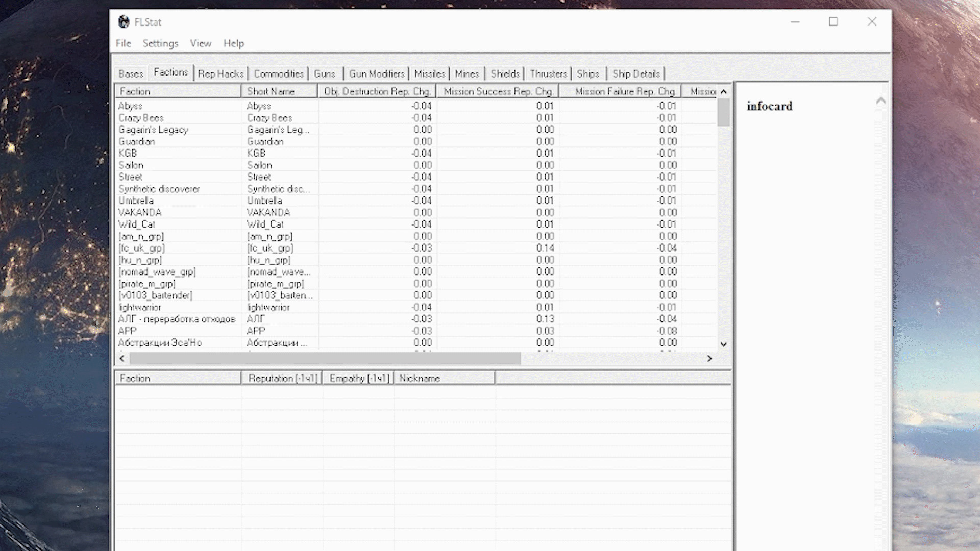Select the Sailon faction row
This screenshot has height=551, width=980.
tap(416, 165)
